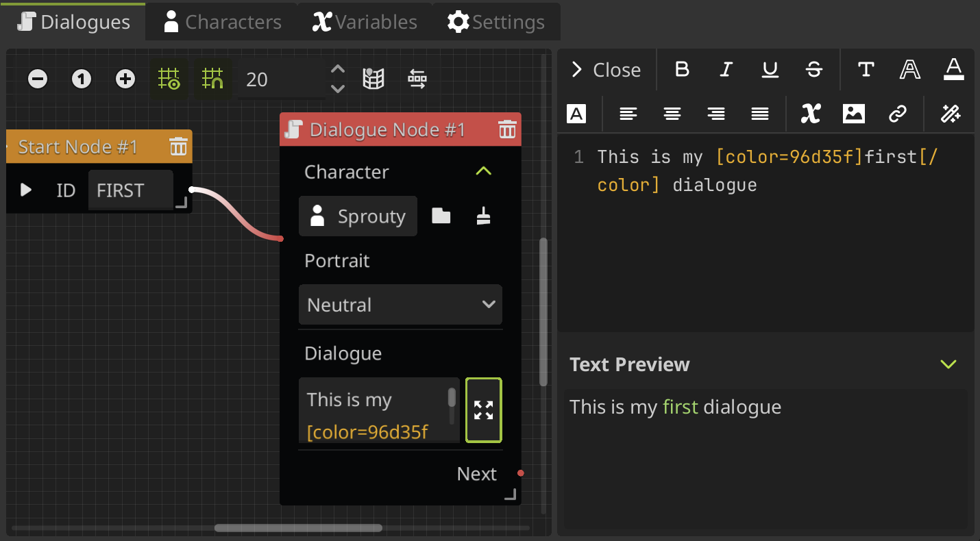Toggle the graph minimap

coord(373,79)
